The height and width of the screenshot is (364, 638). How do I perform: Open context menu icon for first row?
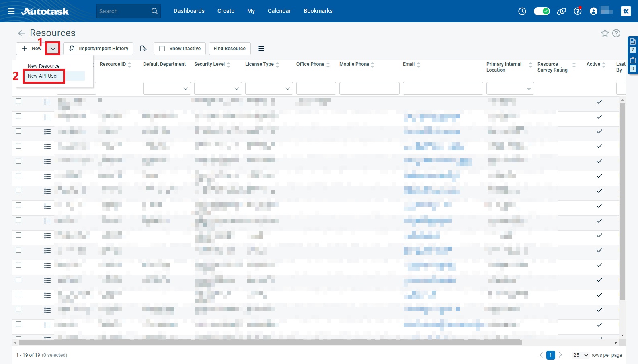pos(47,102)
